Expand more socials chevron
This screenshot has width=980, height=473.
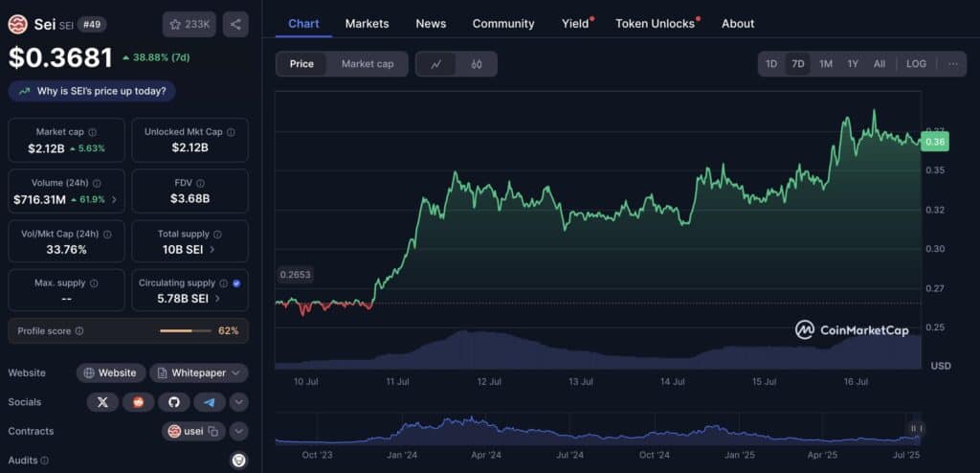pos(238,402)
